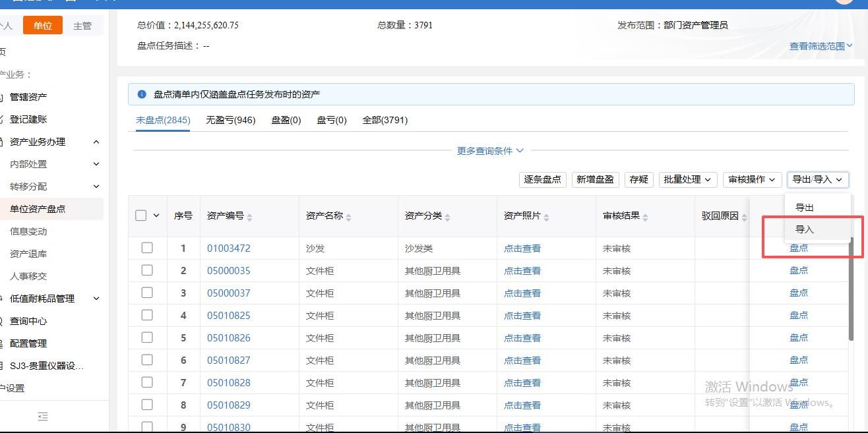Toggle the select-all checkbox in table header

140,216
